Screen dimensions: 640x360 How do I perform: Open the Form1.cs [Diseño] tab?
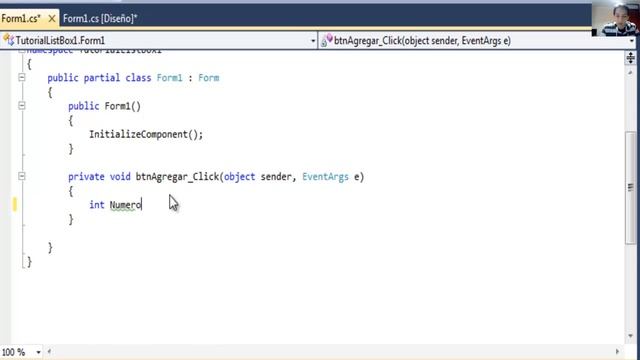coord(100,19)
